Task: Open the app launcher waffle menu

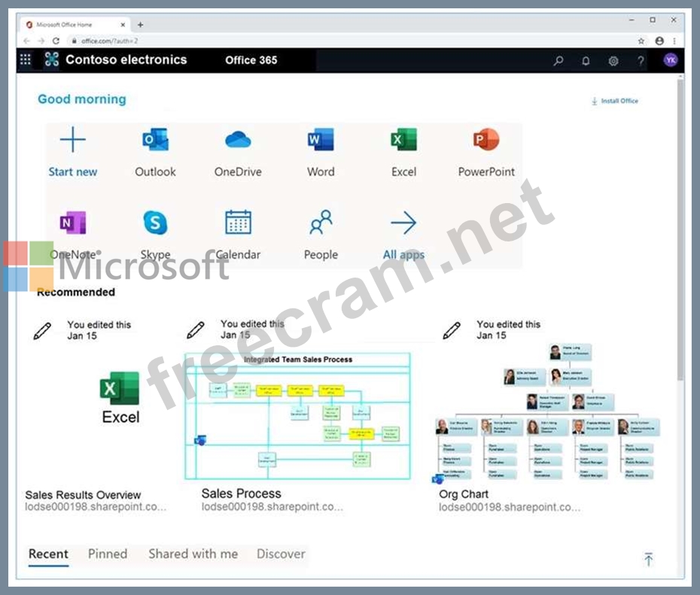Action: (x=26, y=59)
